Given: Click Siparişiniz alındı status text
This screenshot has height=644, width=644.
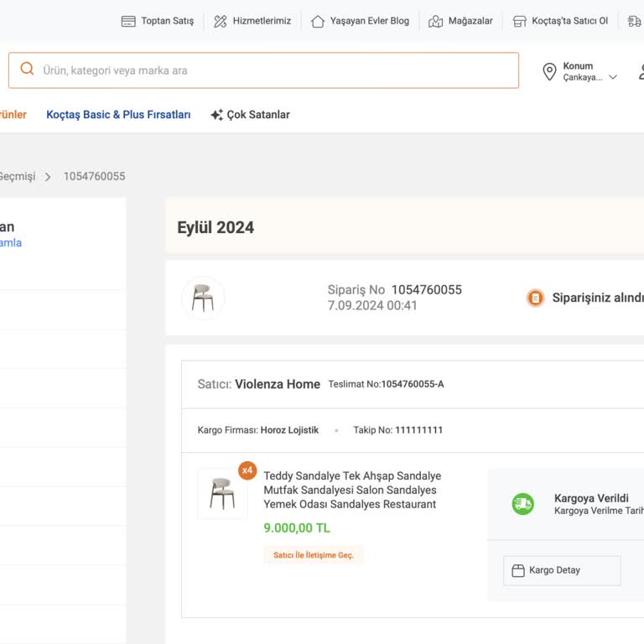Looking at the screenshot, I should coord(598,298).
